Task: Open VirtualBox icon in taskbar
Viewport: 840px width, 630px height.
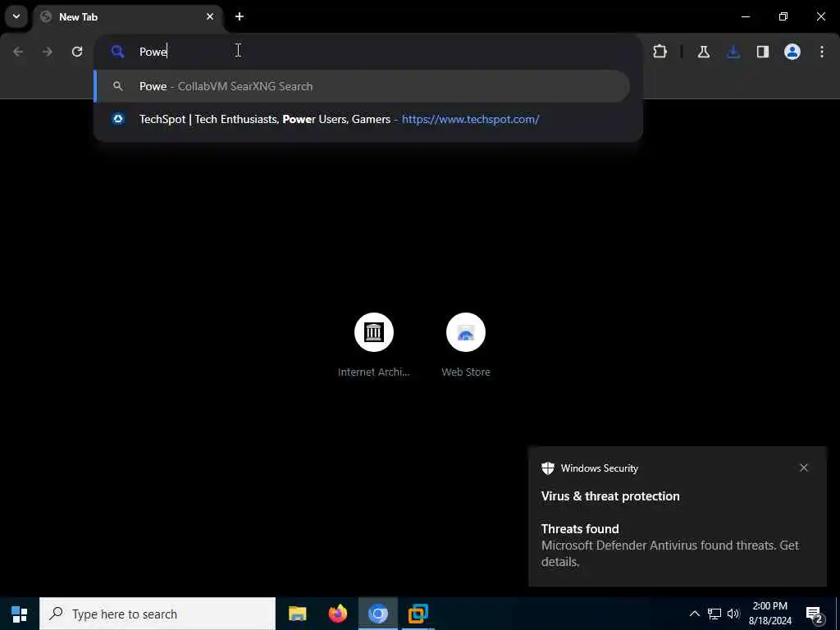Action: [418, 614]
